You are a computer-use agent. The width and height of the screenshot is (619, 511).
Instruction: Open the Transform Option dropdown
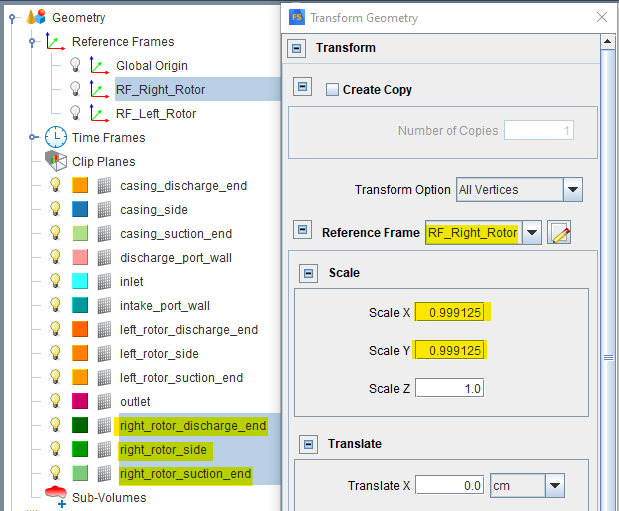pos(572,189)
